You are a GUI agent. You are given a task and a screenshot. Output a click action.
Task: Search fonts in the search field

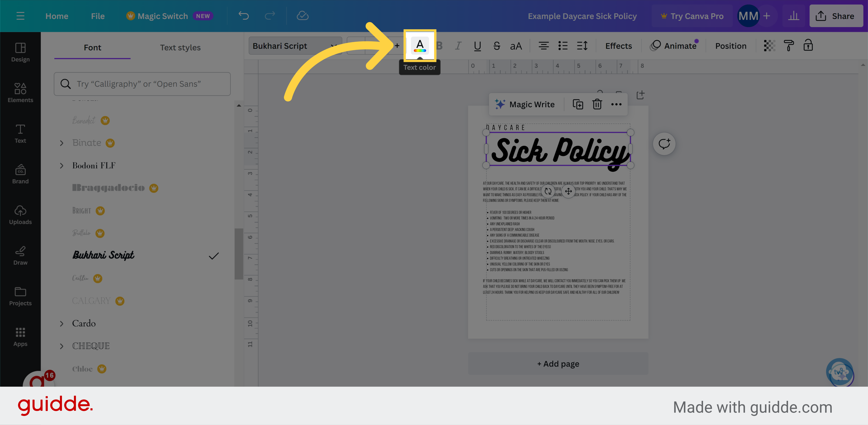click(x=142, y=84)
